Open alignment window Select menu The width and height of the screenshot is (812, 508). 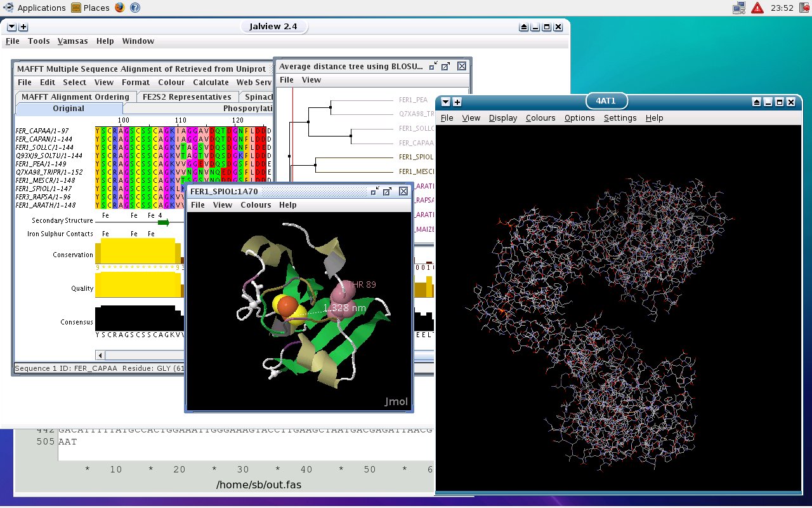click(x=74, y=82)
